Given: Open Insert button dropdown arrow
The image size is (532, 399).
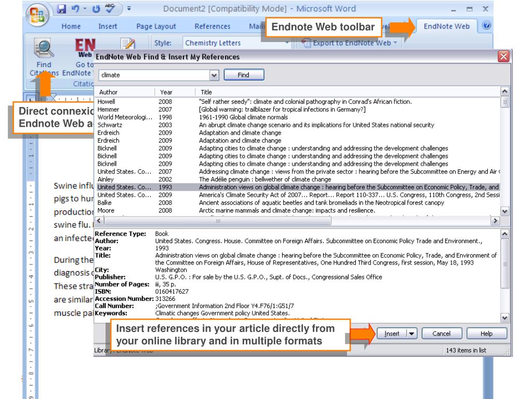Looking at the screenshot, I should 411,334.
